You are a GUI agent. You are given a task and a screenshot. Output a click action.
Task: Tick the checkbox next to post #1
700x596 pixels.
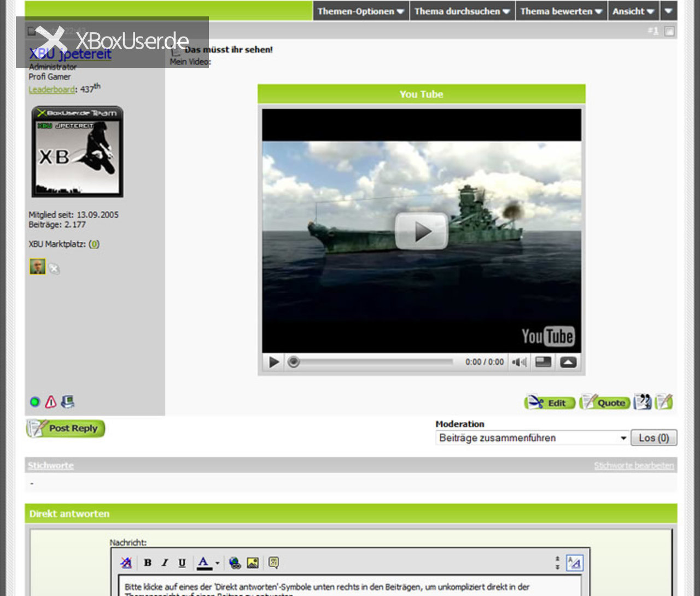(x=669, y=31)
